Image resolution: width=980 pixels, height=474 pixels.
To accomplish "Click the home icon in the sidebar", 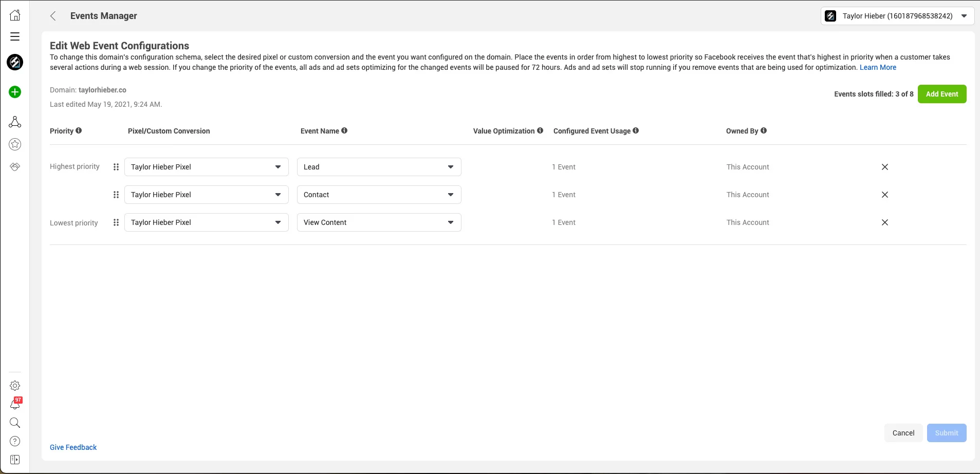I will click(15, 15).
